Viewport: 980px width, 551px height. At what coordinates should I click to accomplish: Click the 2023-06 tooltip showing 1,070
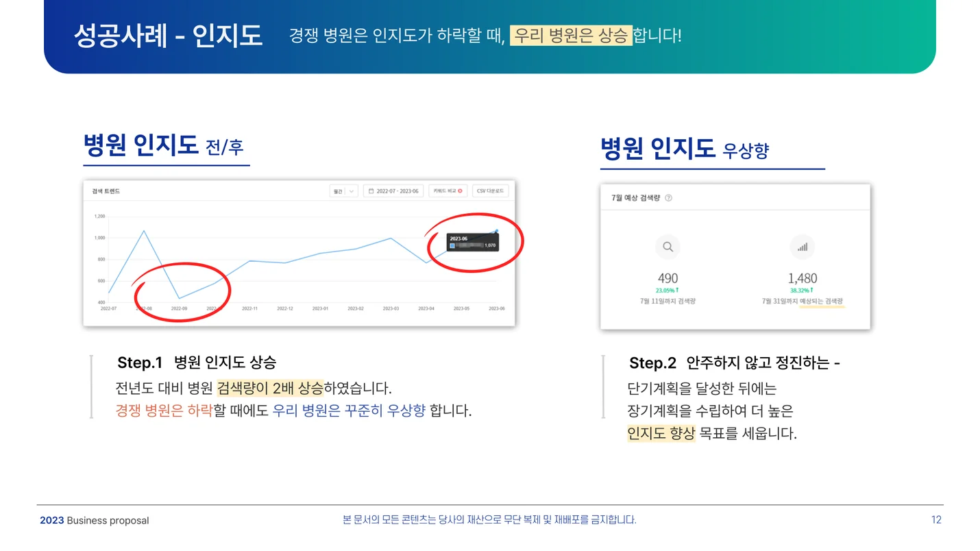click(472, 242)
